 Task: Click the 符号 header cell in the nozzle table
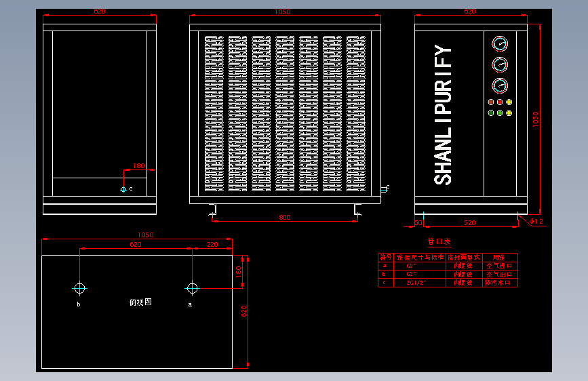point(386,257)
